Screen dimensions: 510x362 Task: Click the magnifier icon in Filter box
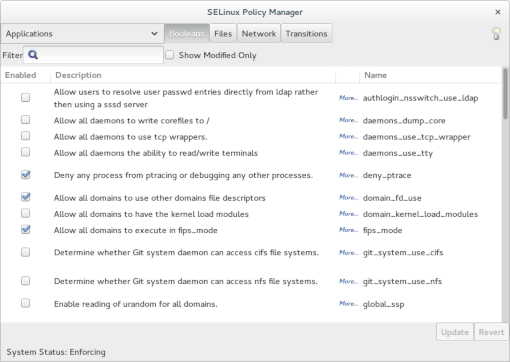pyautogui.click(x=33, y=55)
